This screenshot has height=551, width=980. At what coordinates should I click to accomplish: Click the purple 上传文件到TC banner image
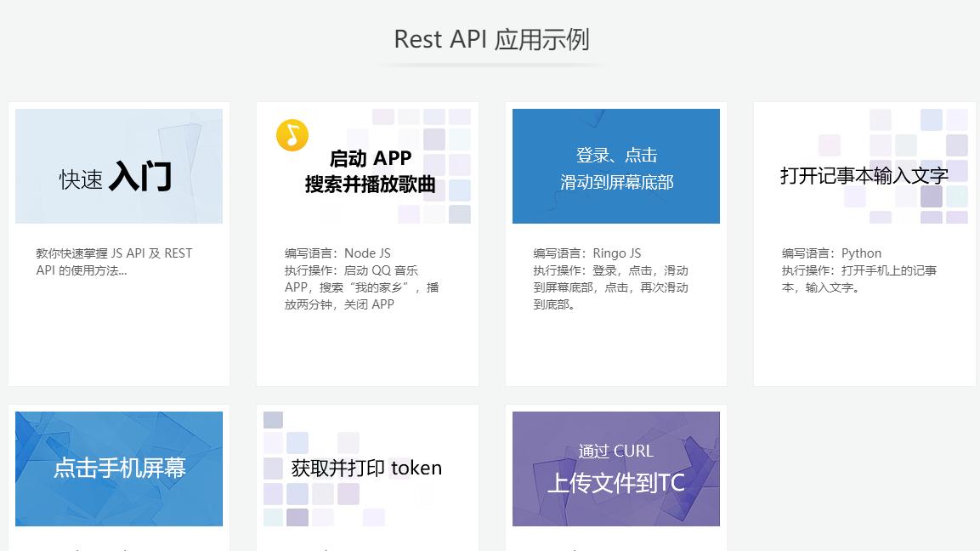(x=615, y=469)
